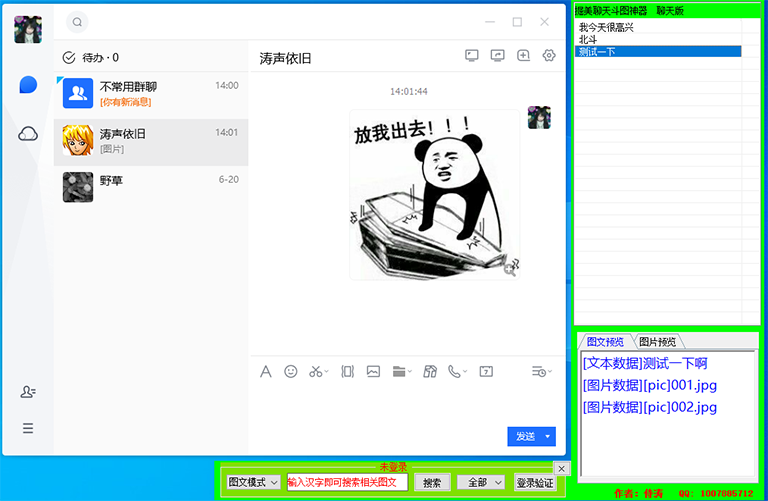Image resolution: width=768 pixels, height=501 pixels.
Task: Start a voice call phone icon
Action: coord(455,372)
